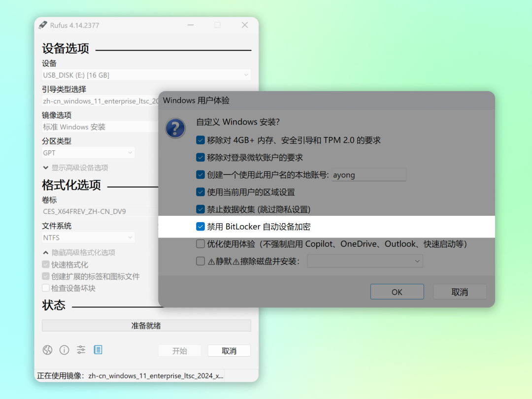Edit the volume label CES_X64FREV_ZH-CN_DV9 field
Image resolution: width=532 pixels, height=399 pixels.
coord(100,211)
